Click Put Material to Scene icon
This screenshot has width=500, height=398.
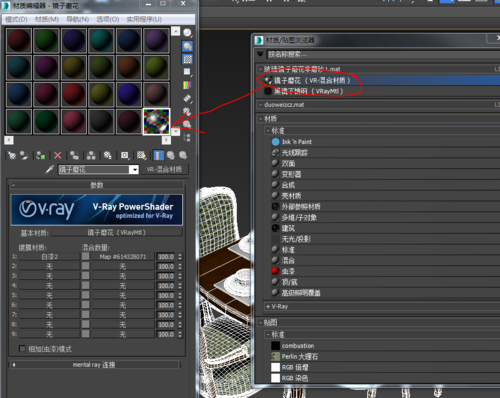pyautogui.click(x=24, y=155)
